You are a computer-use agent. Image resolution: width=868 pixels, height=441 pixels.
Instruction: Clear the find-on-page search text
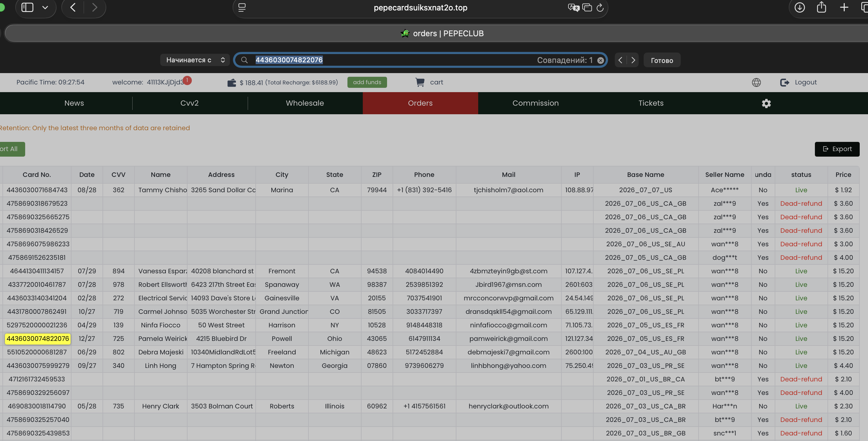point(600,60)
